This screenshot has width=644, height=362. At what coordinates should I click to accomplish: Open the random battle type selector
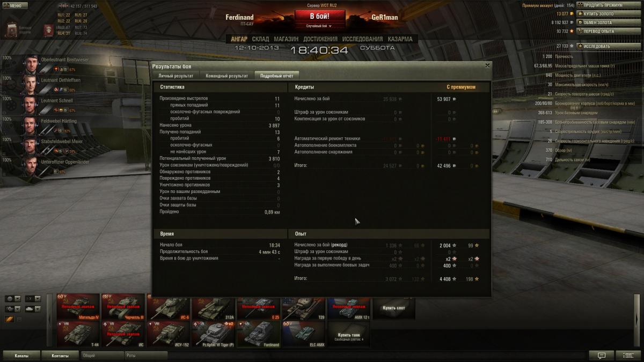point(319,26)
